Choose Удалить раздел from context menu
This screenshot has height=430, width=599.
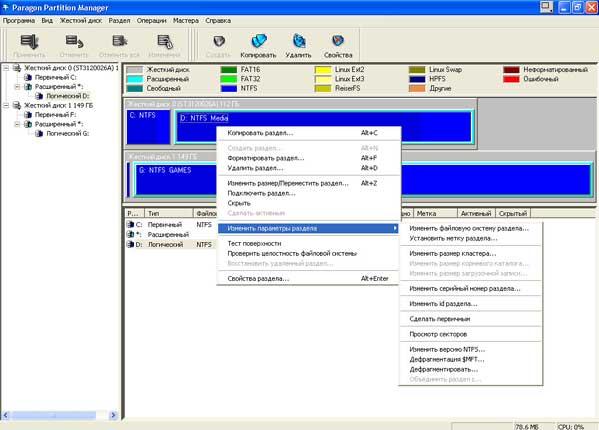[x=308, y=168]
